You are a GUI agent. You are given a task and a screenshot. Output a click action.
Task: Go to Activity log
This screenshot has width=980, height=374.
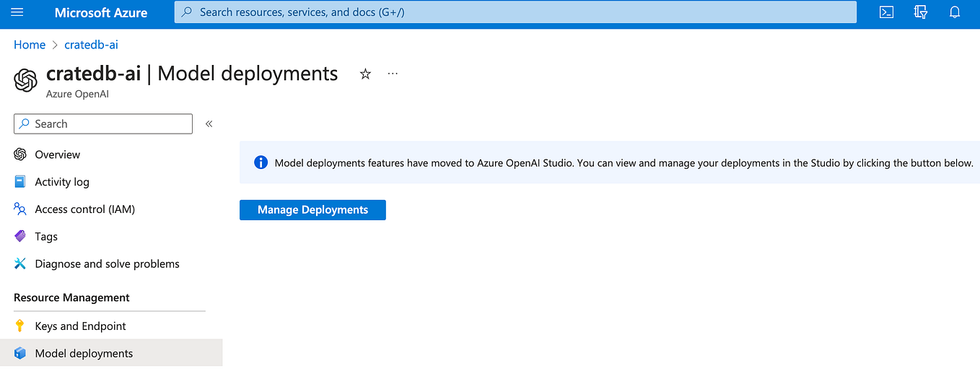click(61, 182)
